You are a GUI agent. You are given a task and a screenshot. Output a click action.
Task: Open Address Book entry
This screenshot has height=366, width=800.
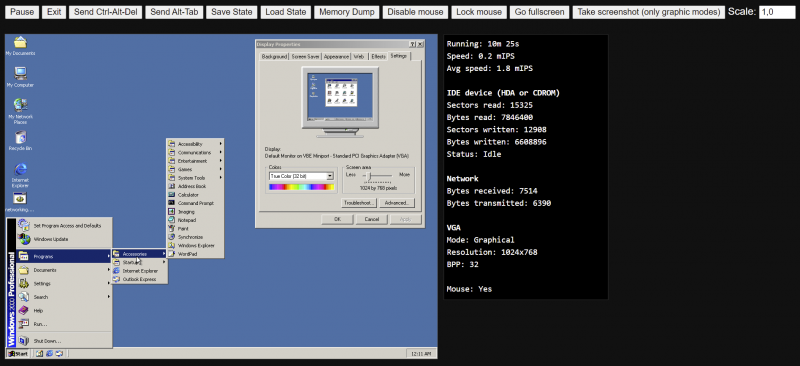[x=195, y=186]
